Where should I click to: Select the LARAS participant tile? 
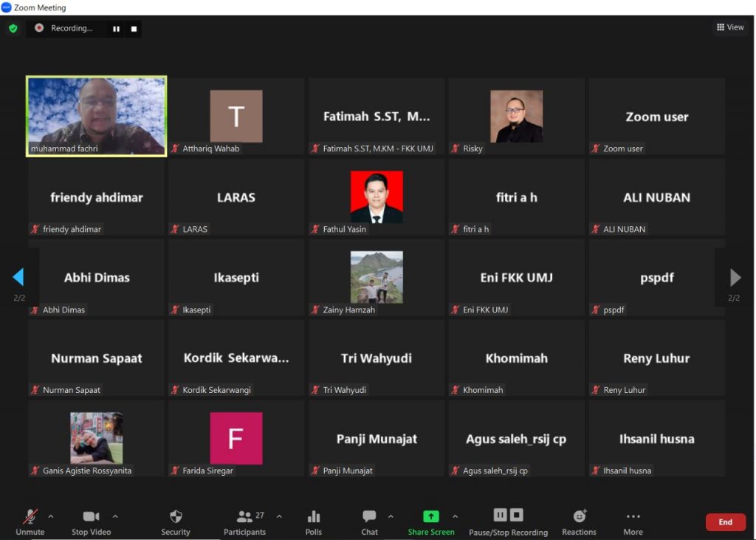[x=236, y=197]
